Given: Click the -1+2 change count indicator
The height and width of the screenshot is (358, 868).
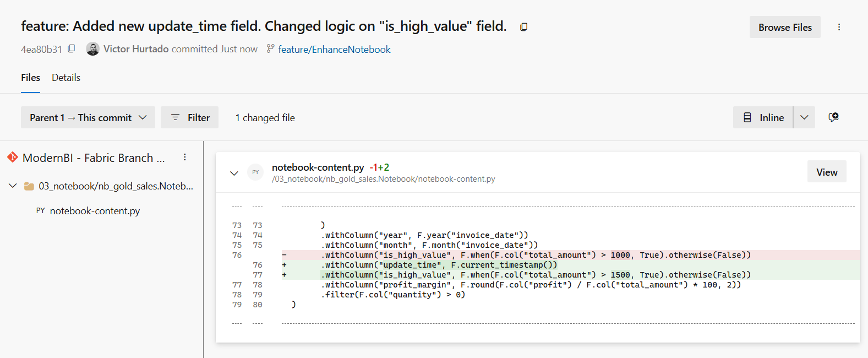Looking at the screenshot, I should tap(379, 167).
